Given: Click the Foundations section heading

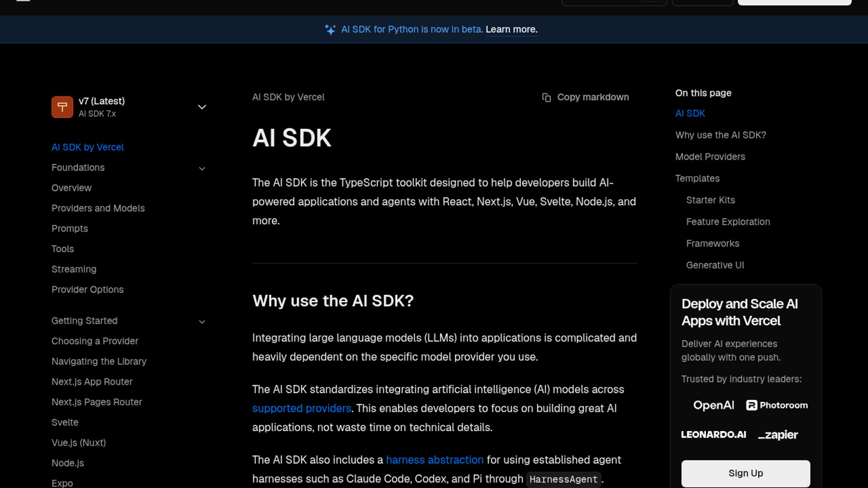Looking at the screenshot, I should 78,168.
